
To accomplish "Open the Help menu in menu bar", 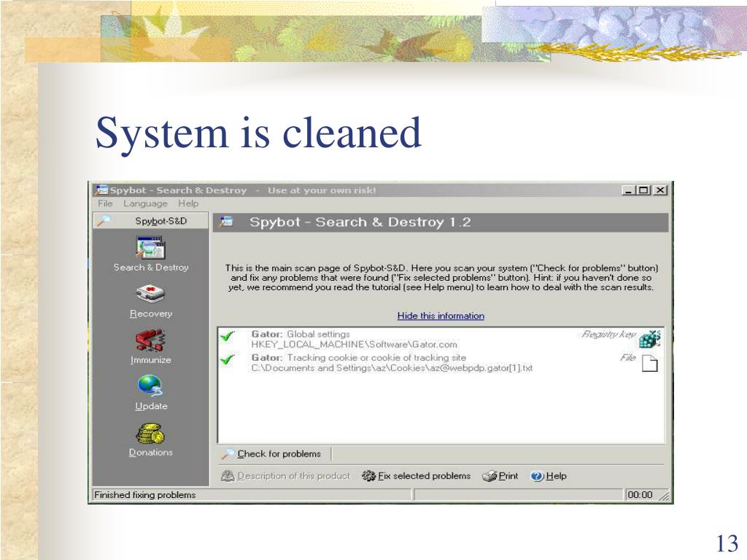I will [x=188, y=203].
